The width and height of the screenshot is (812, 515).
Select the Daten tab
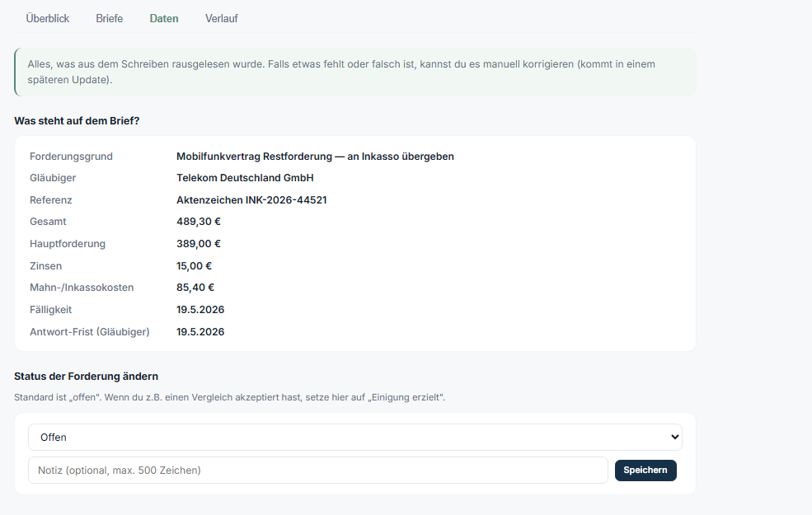coord(164,19)
